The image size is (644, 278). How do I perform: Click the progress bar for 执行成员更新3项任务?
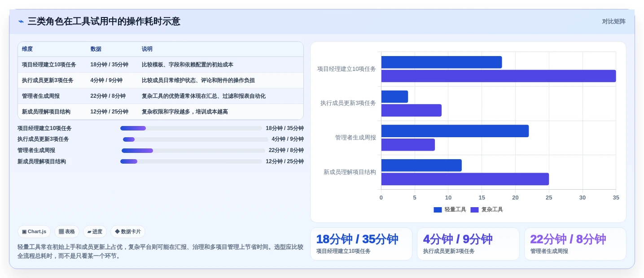point(196,139)
